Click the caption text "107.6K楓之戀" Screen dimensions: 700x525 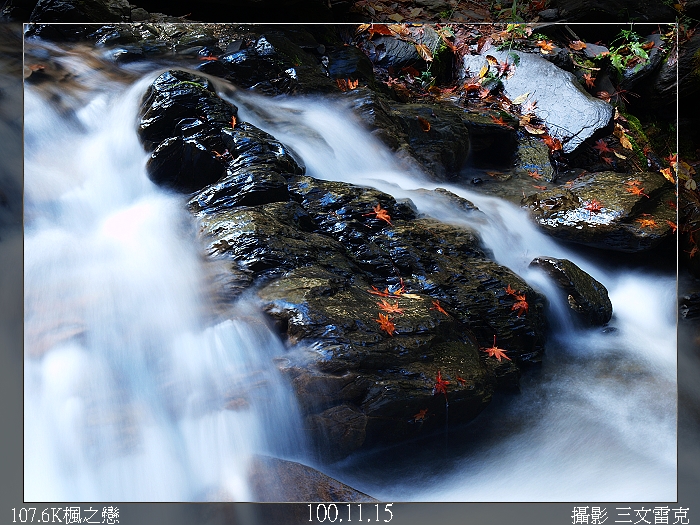[65, 515]
